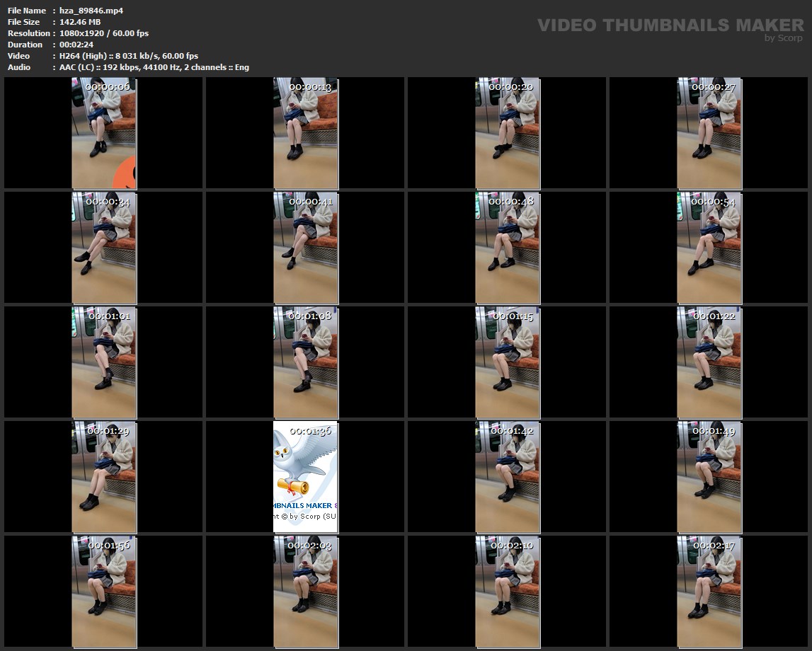Select the thumbnail stamped 00:00:06
Viewport: 812px width, 651px height.
pyautogui.click(x=104, y=133)
